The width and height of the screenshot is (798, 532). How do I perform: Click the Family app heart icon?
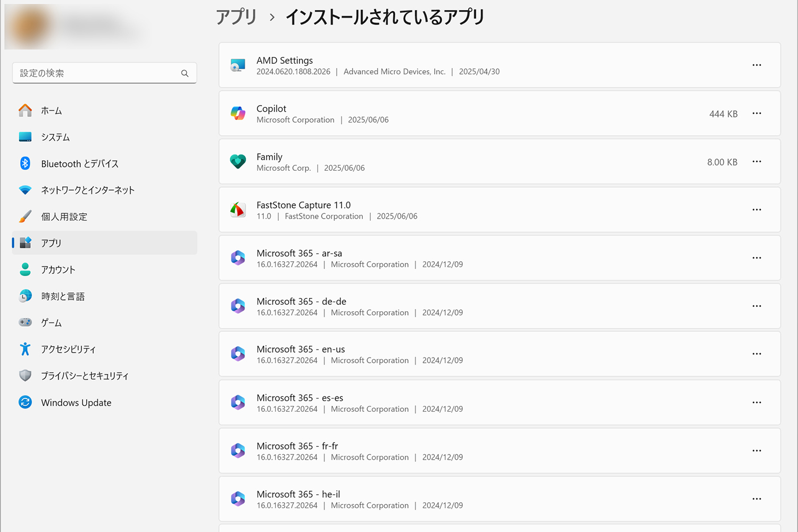tap(238, 162)
